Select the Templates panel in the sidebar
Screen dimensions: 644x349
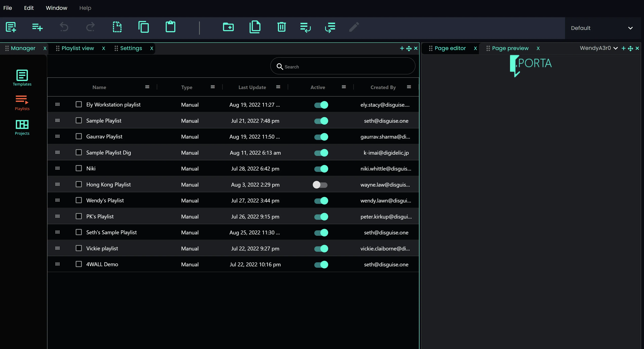coord(22,78)
